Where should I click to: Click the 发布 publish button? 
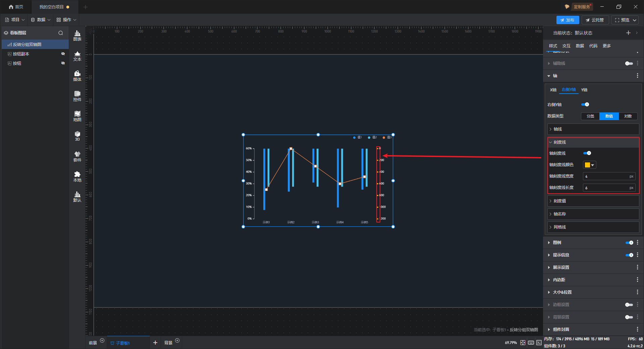(x=568, y=20)
